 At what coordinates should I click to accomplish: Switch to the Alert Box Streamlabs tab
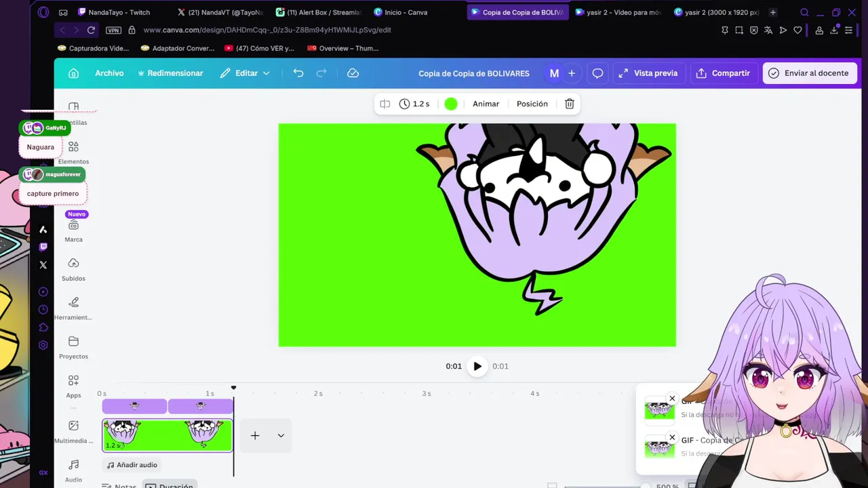(x=319, y=12)
